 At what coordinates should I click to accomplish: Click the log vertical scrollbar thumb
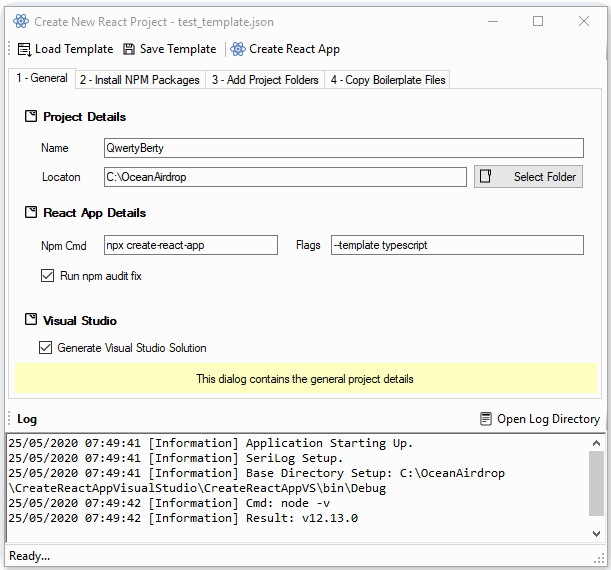(596, 483)
